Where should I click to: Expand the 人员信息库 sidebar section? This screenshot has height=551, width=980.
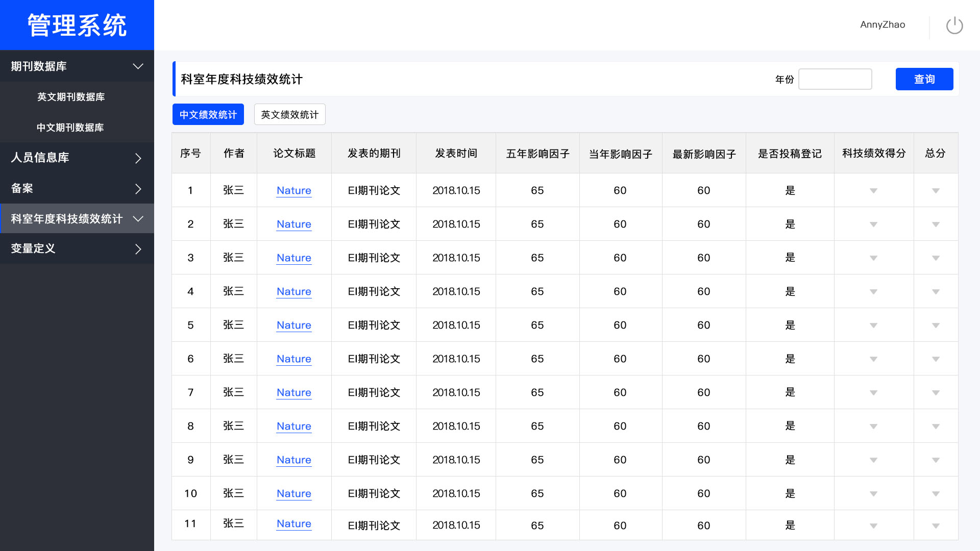(138, 158)
